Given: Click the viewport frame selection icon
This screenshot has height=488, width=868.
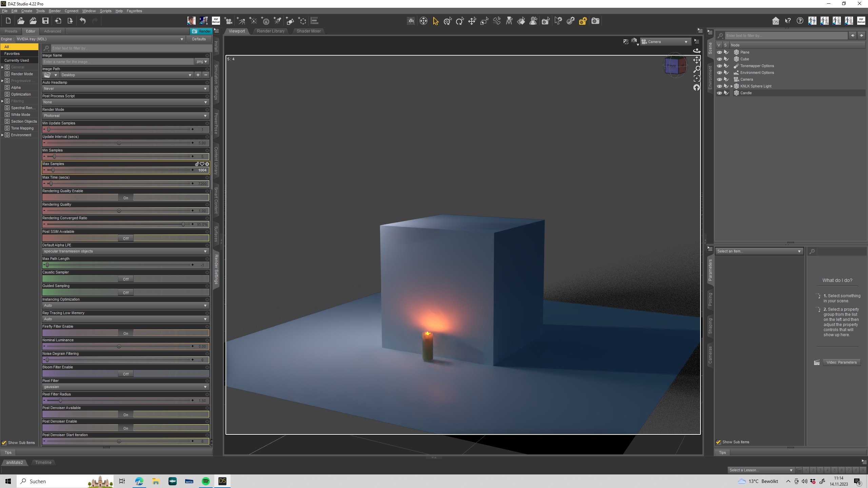Looking at the screenshot, I should (x=696, y=79).
